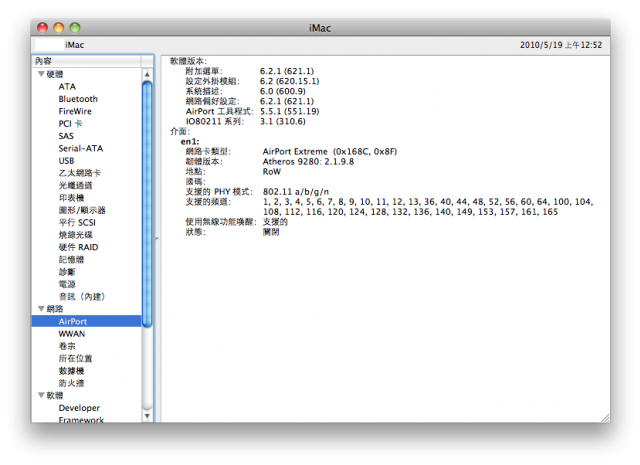
Task: Collapse the 軟體 software category
Action: click(41, 395)
